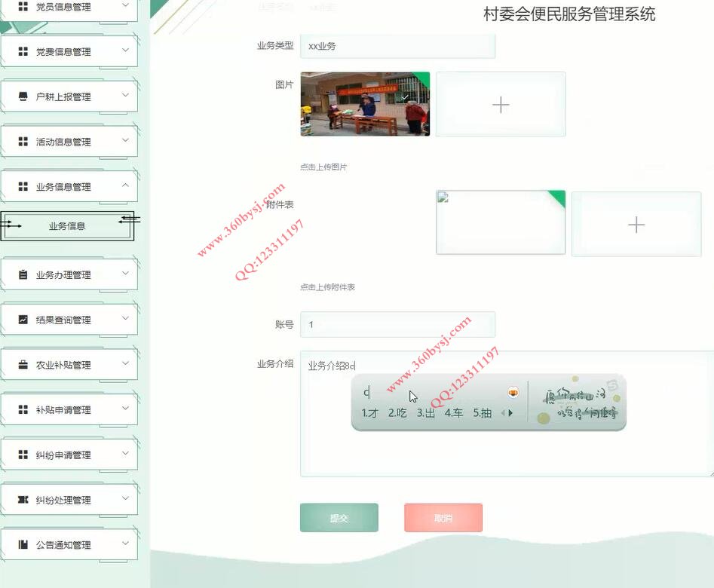Expand 公告通知管理 chevron
Screen dimensions: 714x588
pos(126,543)
